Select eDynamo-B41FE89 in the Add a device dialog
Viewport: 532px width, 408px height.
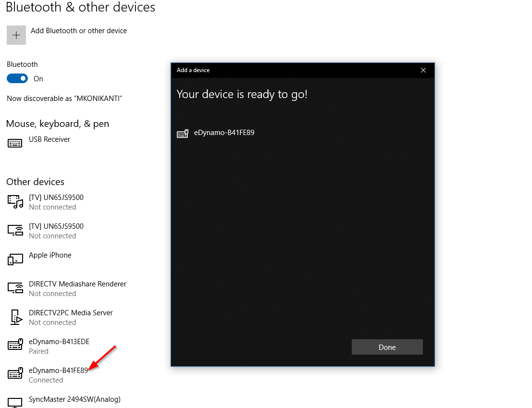tap(224, 133)
